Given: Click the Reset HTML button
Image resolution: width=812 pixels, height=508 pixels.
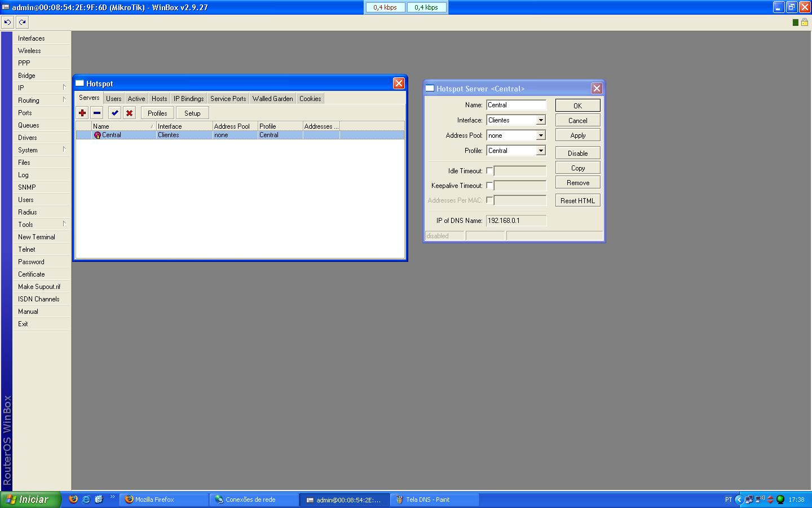Looking at the screenshot, I should 578,200.
